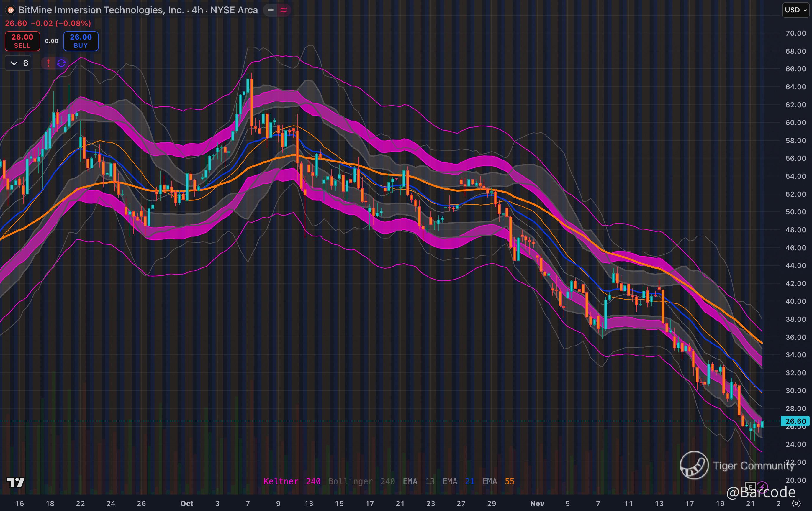Click the Keltner 240 indicator label
This screenshot has width=812, height=511.
[292, 481]
